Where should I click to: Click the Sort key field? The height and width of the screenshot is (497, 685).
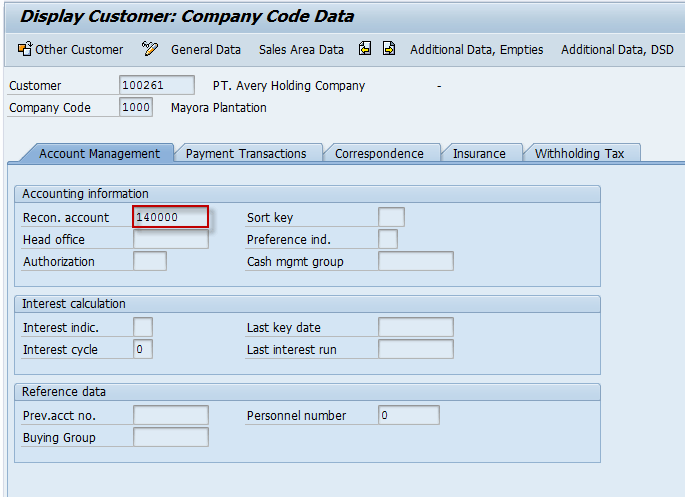[x=391, y=217]
